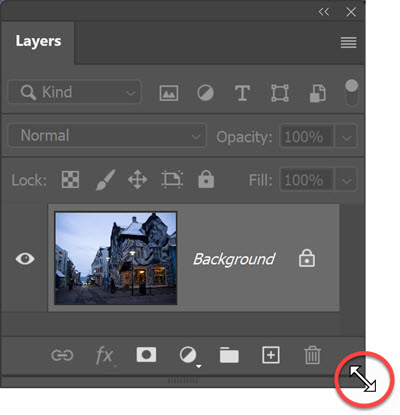Filter for type layers icon
The height and width of the screenshot is (415, 400).
tap(242, 93)
